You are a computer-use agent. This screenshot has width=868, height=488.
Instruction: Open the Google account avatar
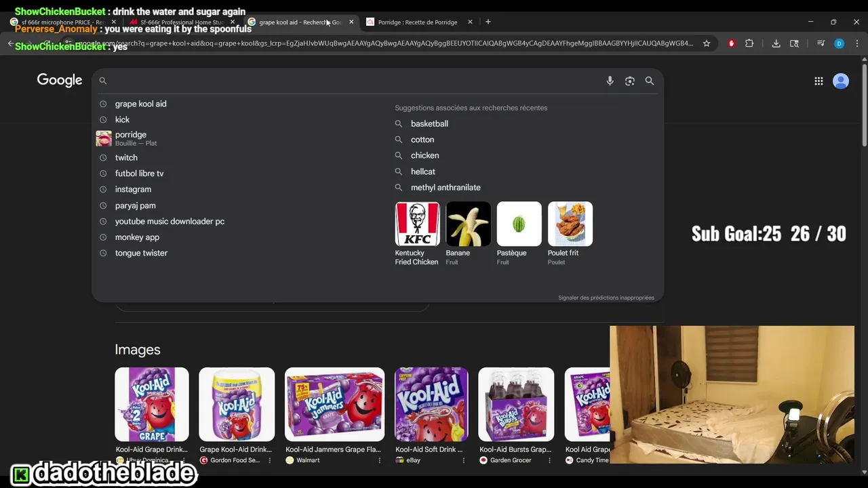click(841, 81)
